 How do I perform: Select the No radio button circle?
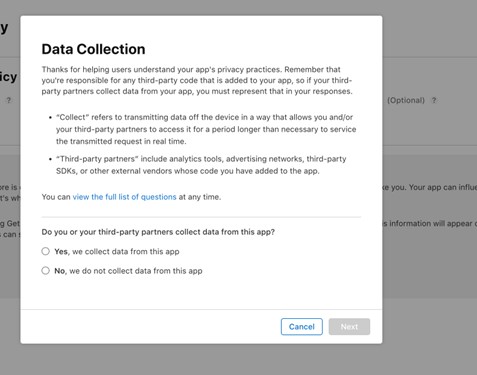(46, 271)
